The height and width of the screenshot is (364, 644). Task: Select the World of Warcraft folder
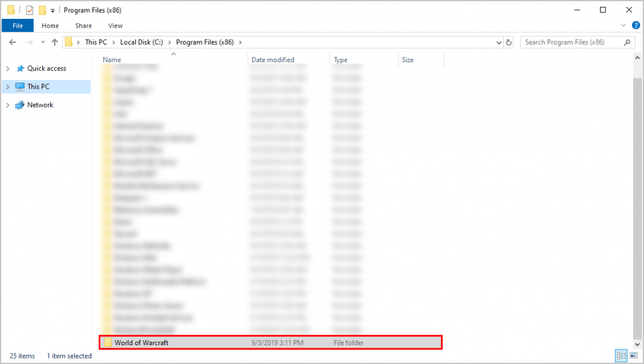pyautogui.click(x=142, y=343)
